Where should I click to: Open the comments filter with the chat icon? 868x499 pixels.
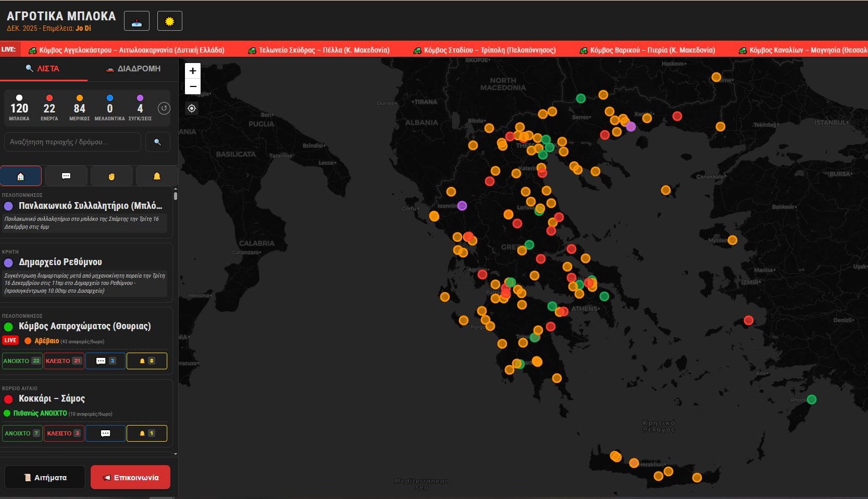coord(66,176)
